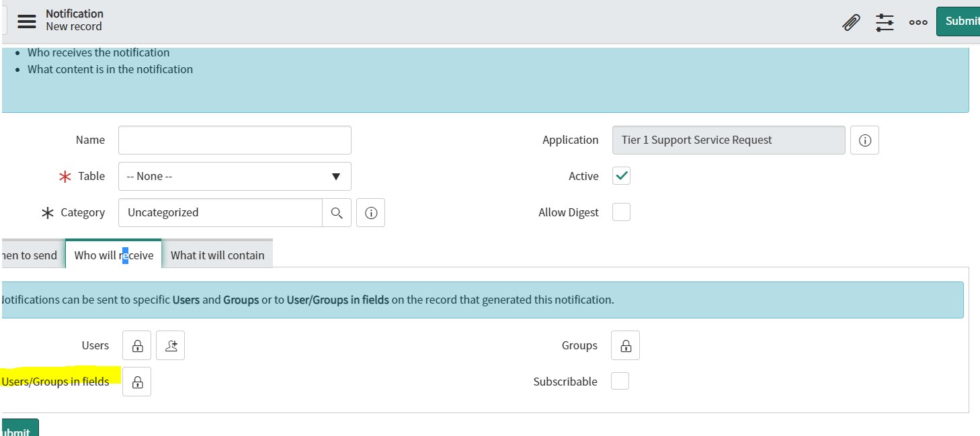Enable the Subscribable checkbox
Screen dimensions: 980x436
[620, 382]
